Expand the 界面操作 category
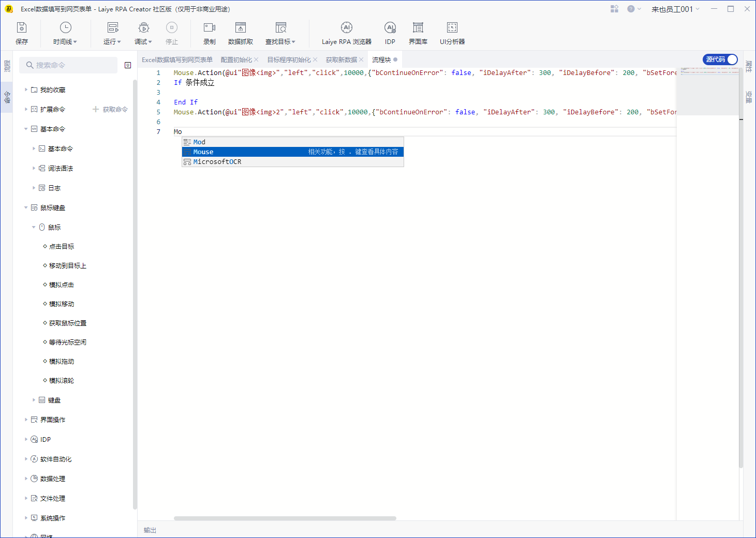Image resolution: width=756 pixels, height=538 pixels. click(26, 420)
